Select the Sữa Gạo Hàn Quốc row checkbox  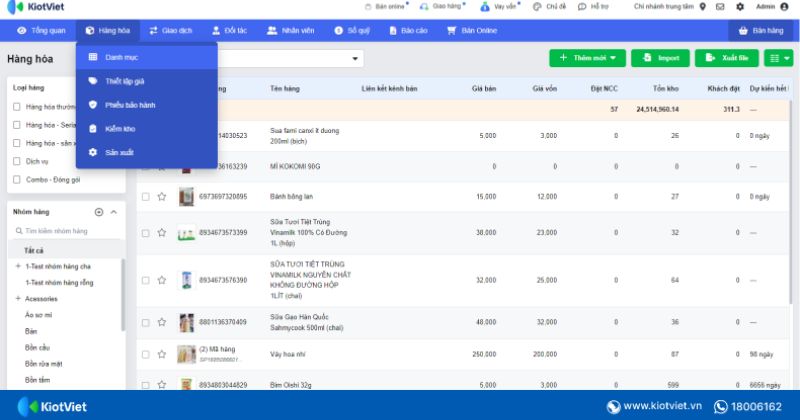coord(146,323)
